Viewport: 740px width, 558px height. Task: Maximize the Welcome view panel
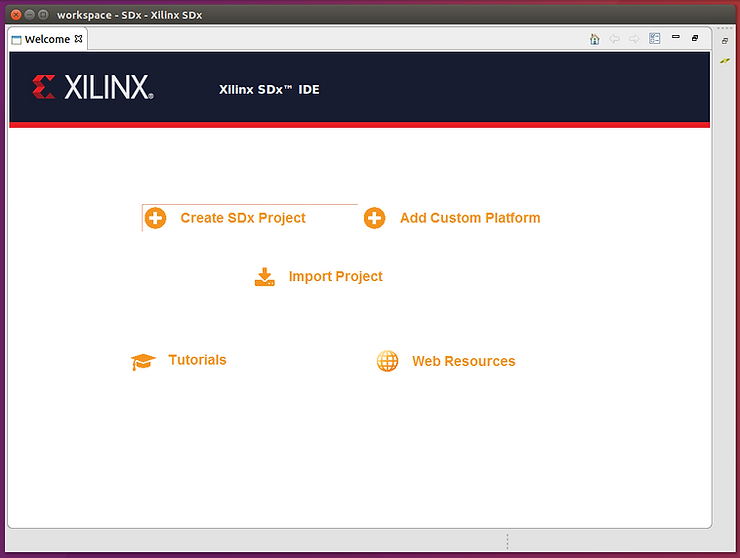tap(695, 38)
